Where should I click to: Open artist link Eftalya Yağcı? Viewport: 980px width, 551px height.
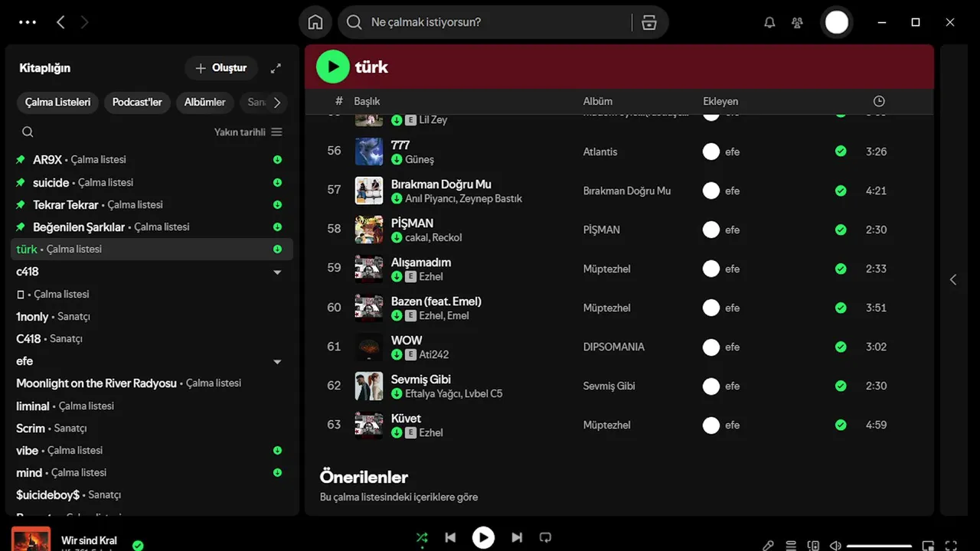[x=433, y=393]
